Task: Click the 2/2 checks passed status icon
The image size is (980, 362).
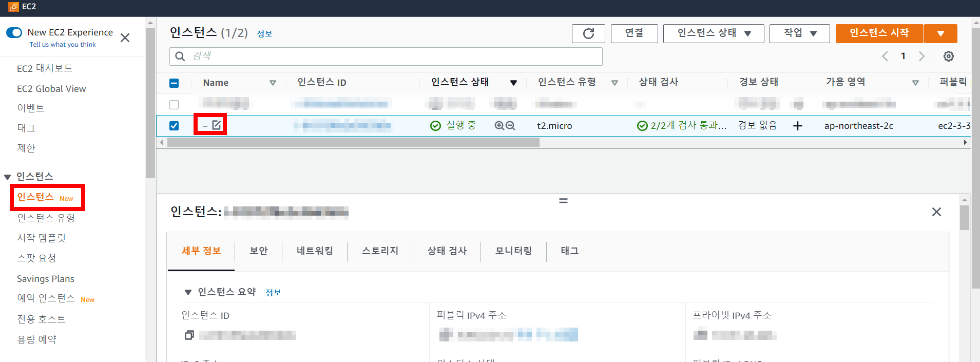Action: 642,126
